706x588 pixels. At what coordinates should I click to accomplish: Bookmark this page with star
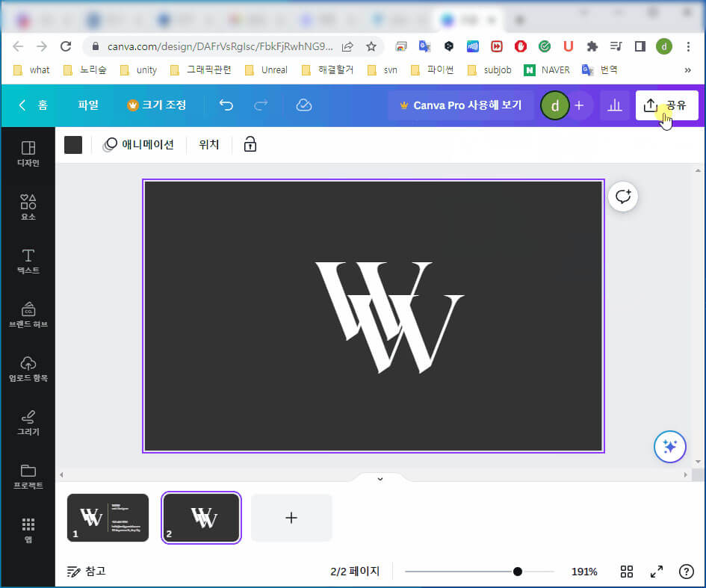[371, 46]
